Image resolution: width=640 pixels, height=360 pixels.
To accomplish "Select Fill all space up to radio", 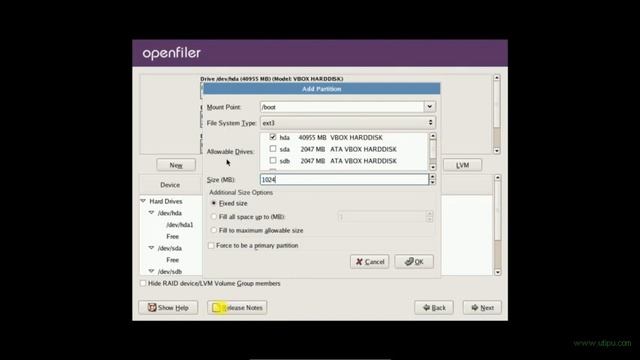I will coord(213,217).
